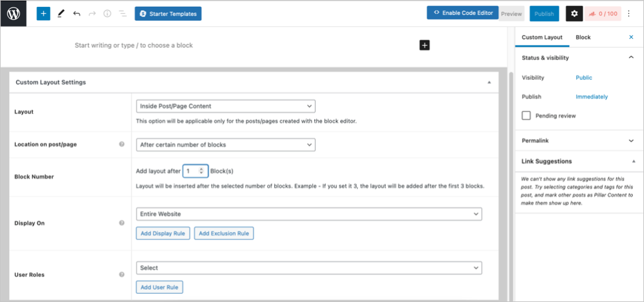Screen dimensions: 644x302
Task: Check the Pending review checkbox
Action: 526,116
